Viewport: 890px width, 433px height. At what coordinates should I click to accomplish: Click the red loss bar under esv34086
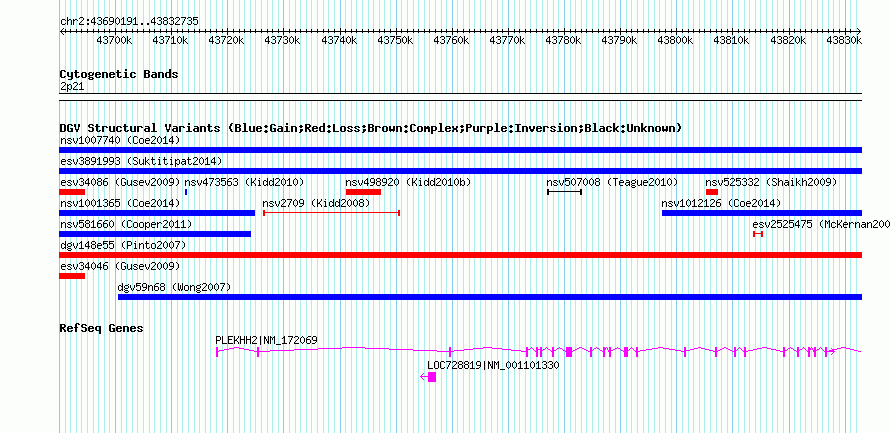click(x=72, y=192)
